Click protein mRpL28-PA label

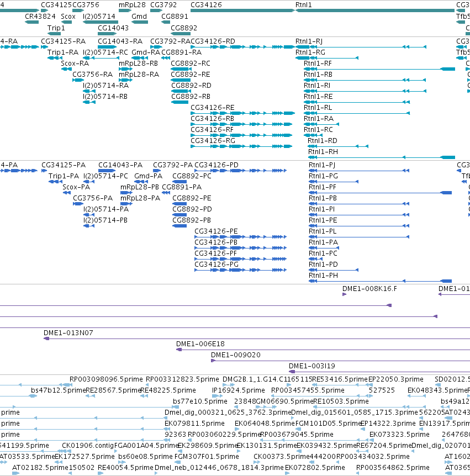click(x=140, y=198)
